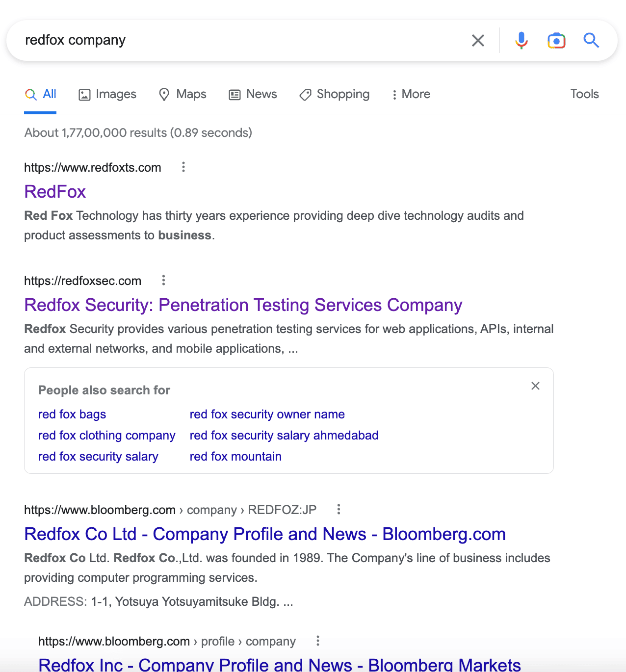The image size is (626, 672).
Task: Click the blue search magnifier icon
Action: click(591, 41)
